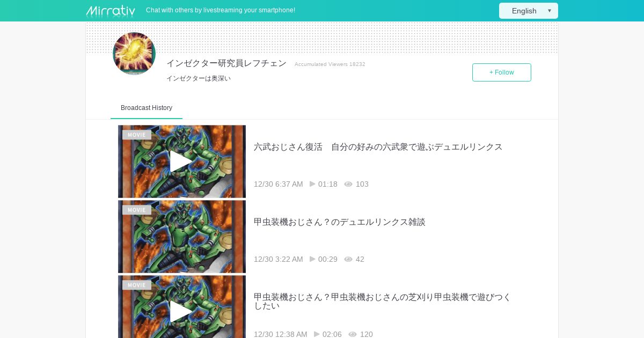This screenshot has width=644, height=338.
Task: Open title 甲虫装機おじさん？のデュエルリンクス雑談
Action: (340, 222)
